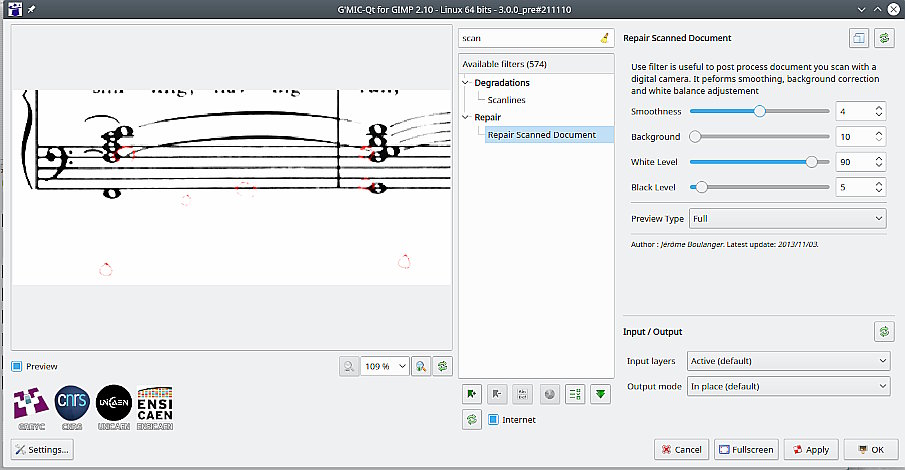Click the White Level slider handle
This screenshot has height=470, width=905.
point(811,162)
